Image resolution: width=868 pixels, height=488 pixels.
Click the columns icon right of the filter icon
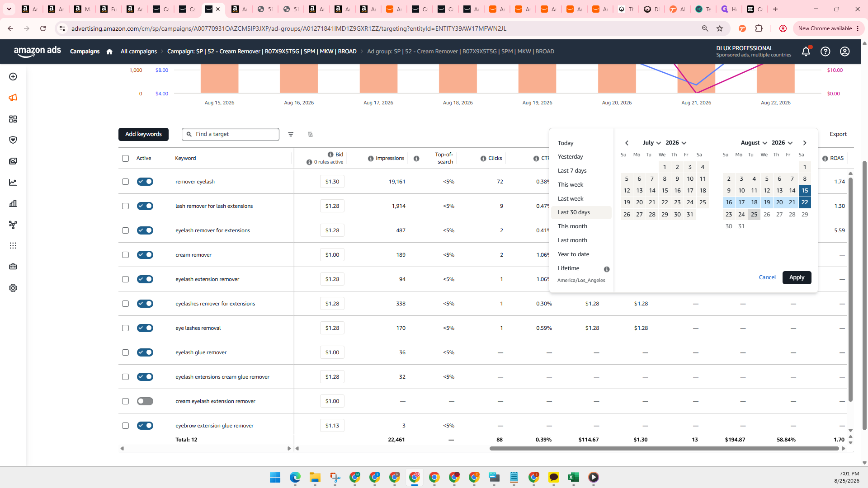310,134
